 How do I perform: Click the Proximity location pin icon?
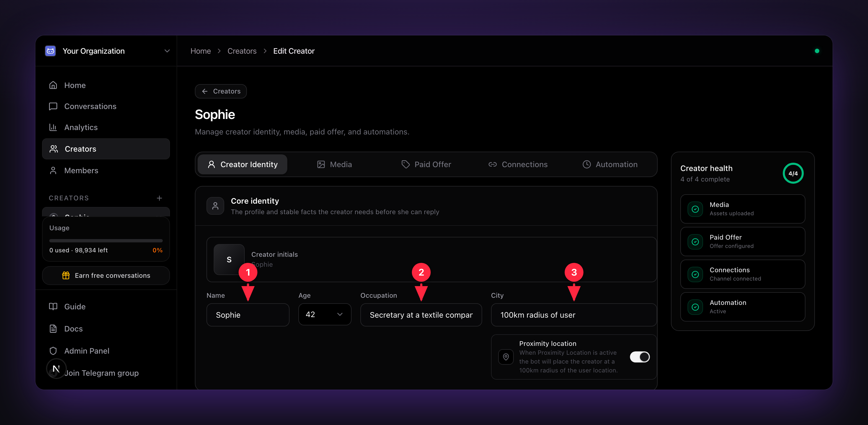pos(506,357)
